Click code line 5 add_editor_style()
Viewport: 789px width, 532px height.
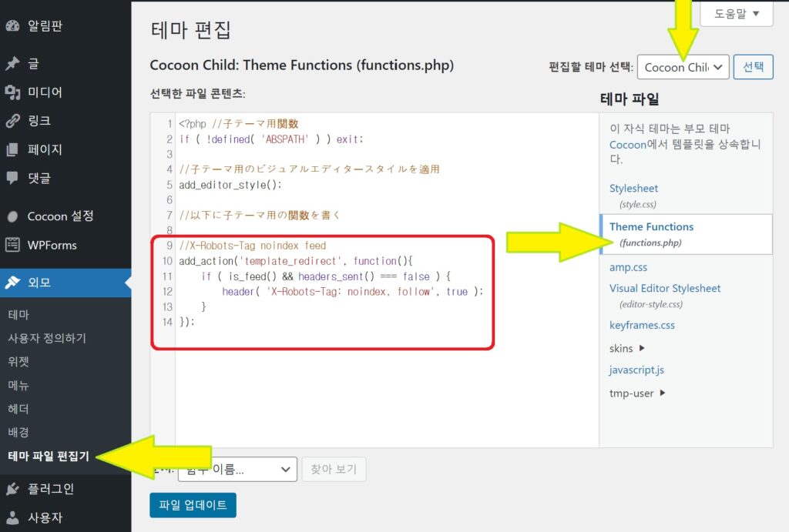[x=230, y=185]
